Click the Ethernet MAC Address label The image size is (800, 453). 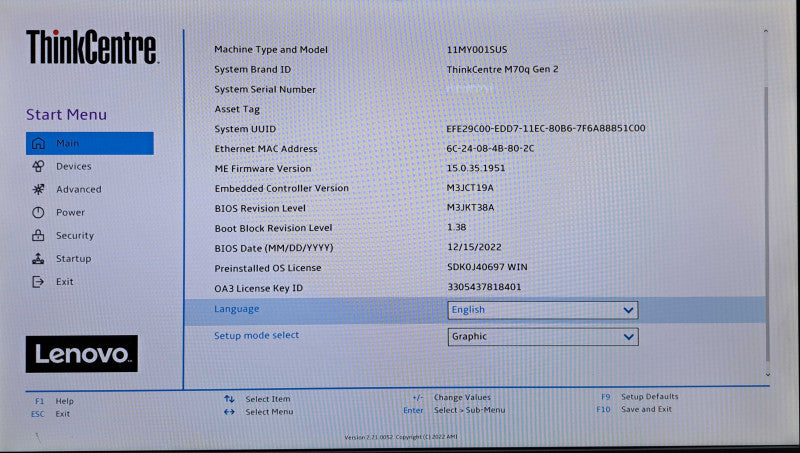[x=266, y=148]
